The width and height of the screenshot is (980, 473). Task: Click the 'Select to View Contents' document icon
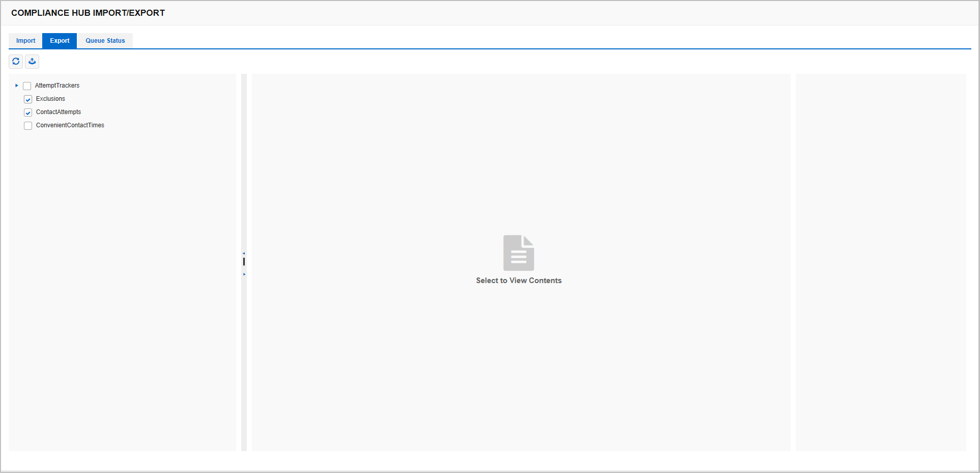[518, 253]
